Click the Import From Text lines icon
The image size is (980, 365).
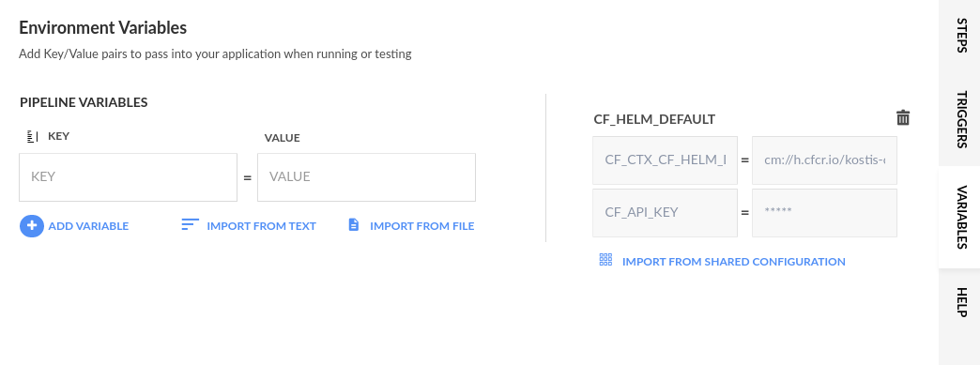click(190, 225)
